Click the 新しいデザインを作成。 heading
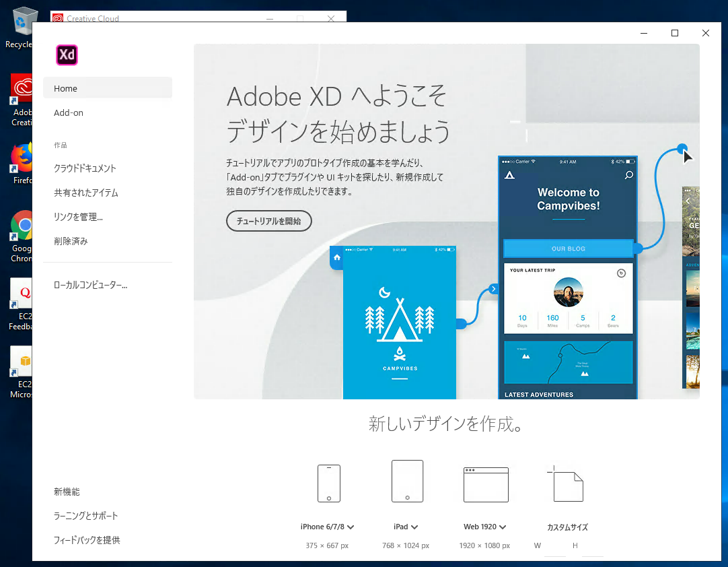Screen dimensions: 728x567 coord(446,424)
